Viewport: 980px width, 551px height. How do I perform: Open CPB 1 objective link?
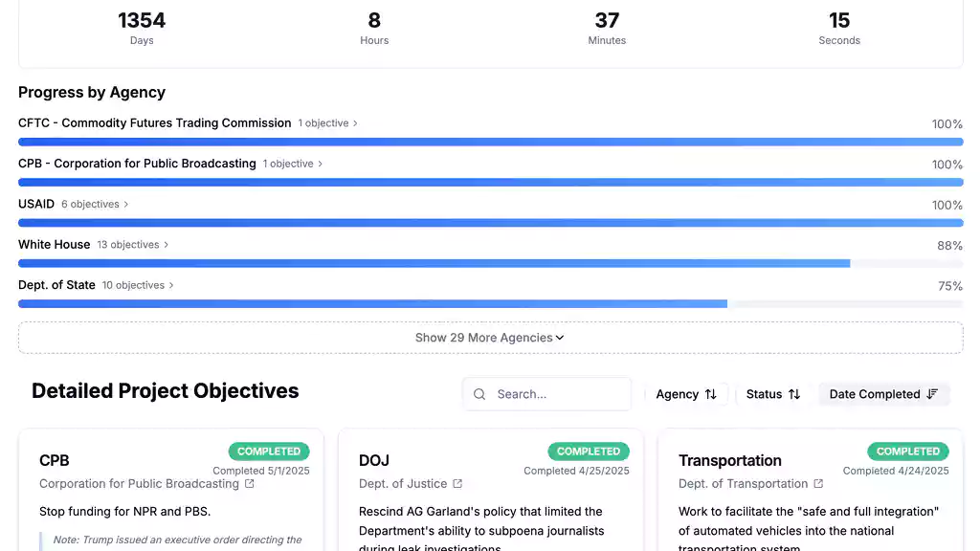point(293,164)
